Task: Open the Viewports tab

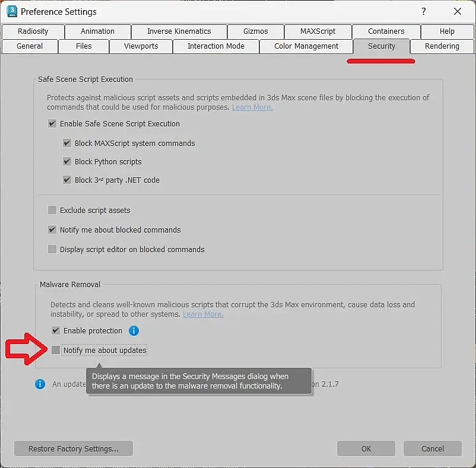Action: 141,46
